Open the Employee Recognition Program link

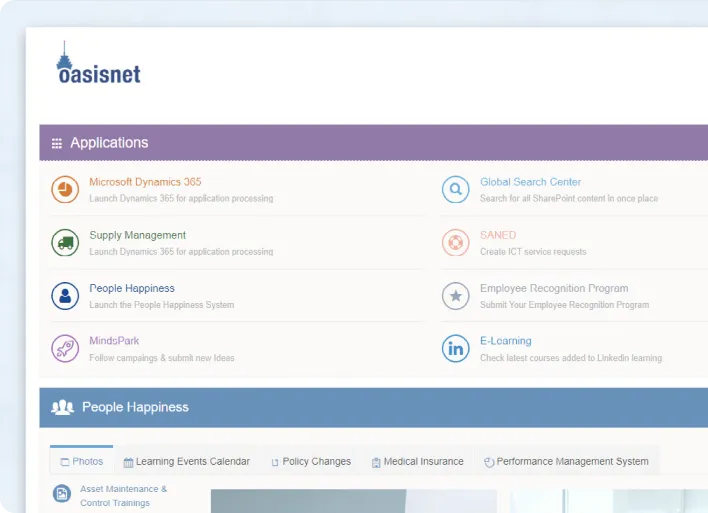[x=554, y=288]
